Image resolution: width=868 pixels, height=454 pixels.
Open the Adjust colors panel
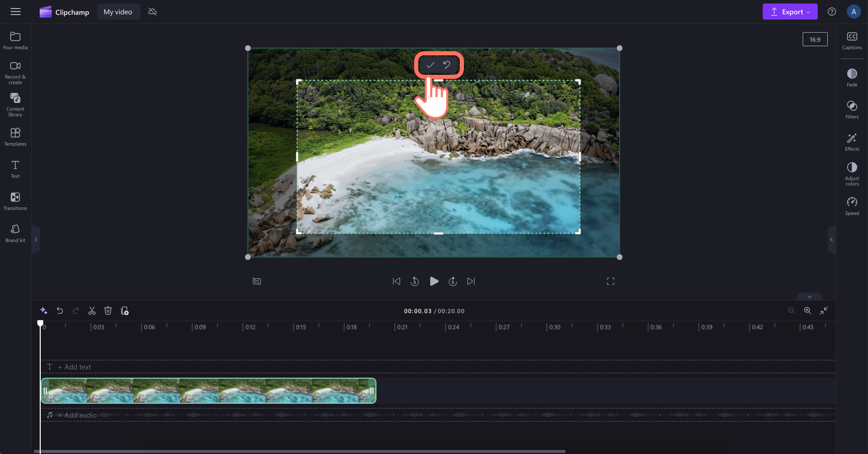(852, 174)
